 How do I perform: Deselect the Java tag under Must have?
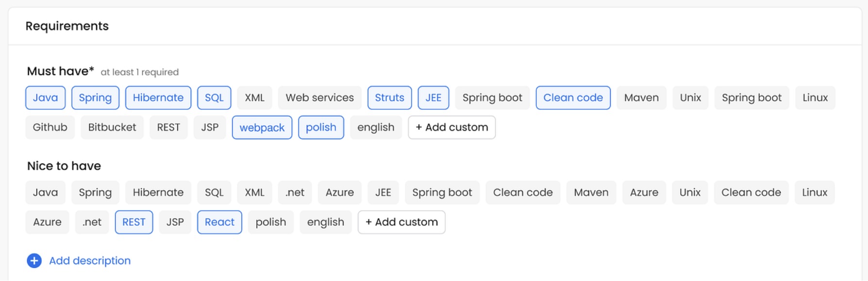coord(45,98)
